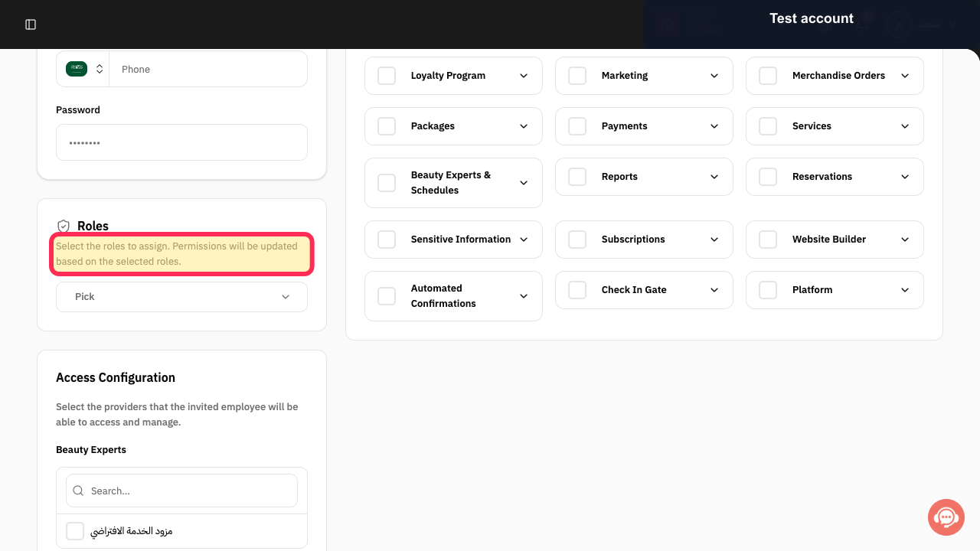The width and height of the screenshot is (980, 551).
Task: Click the Saudi flag country code selector
Action: tap(83, 69)
